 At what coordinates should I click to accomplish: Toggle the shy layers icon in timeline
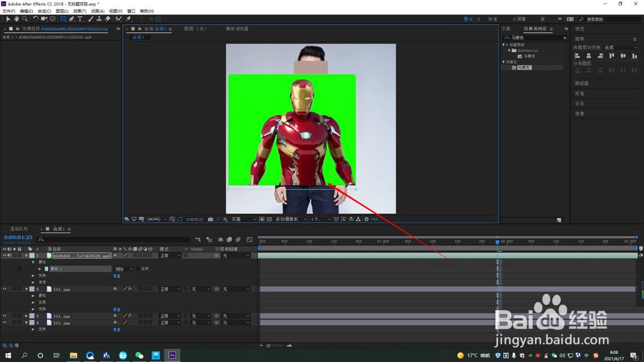[220, 239]
